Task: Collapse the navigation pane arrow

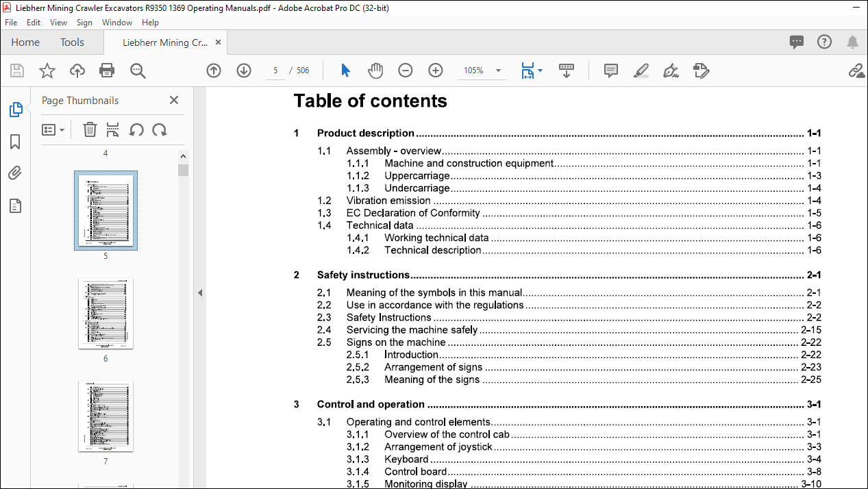Action: (200, 292)
